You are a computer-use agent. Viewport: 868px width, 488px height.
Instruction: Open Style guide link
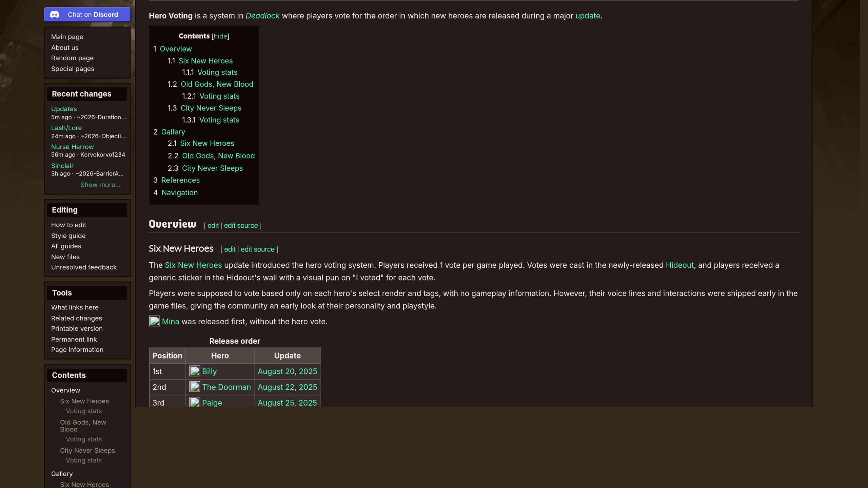coord(68,236)
